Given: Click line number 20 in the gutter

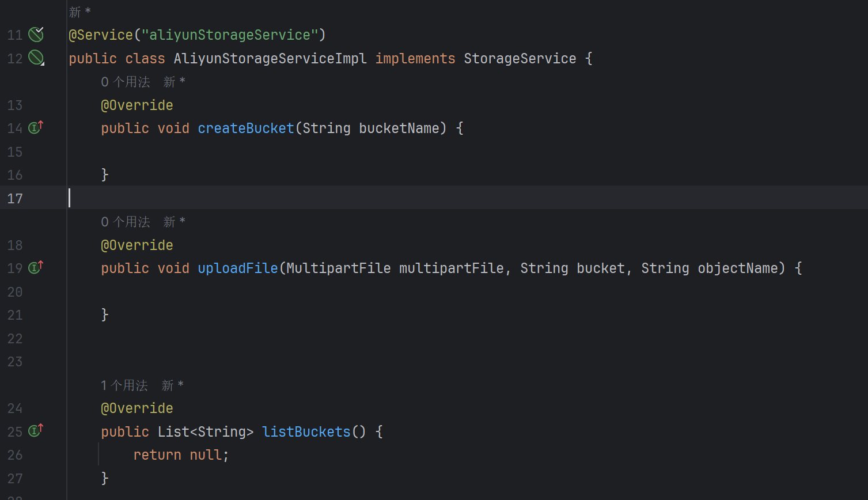Looking at the screenshot, I should click(15, 292).
